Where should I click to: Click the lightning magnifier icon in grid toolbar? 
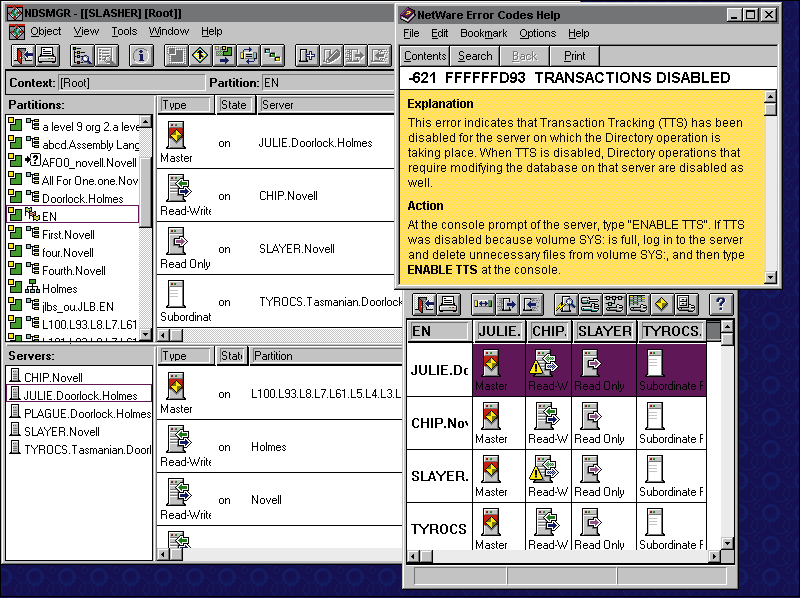(566, 305)
